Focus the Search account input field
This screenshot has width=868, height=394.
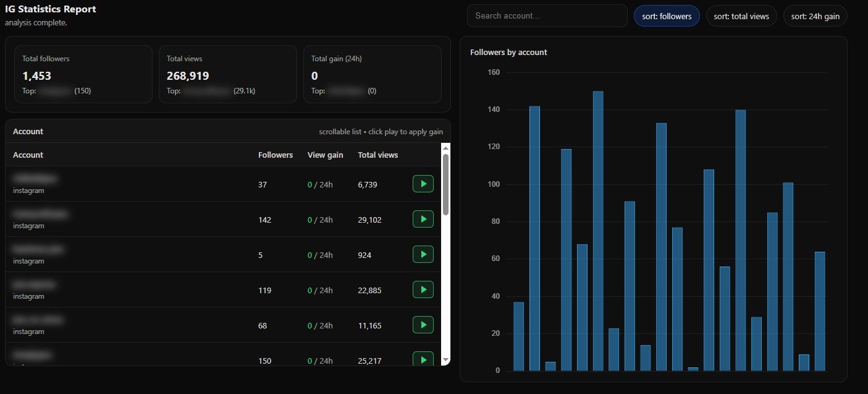tap(547, 16)
